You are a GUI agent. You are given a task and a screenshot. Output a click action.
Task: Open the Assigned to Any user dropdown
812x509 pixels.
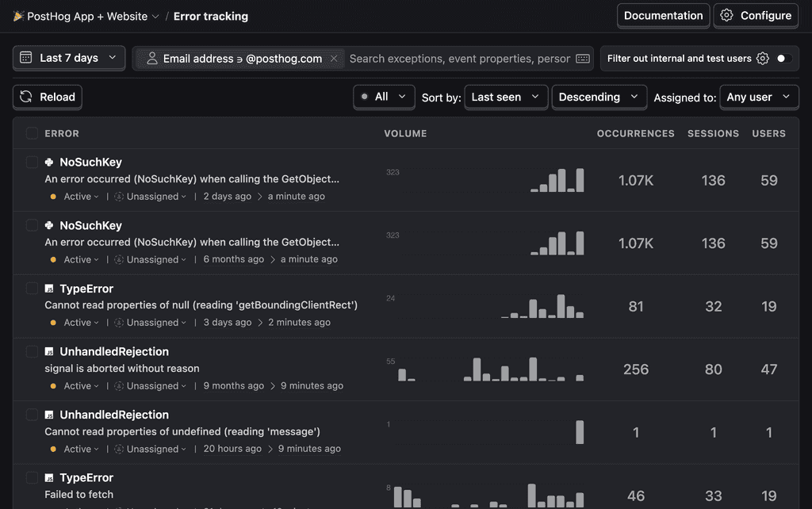759,97
